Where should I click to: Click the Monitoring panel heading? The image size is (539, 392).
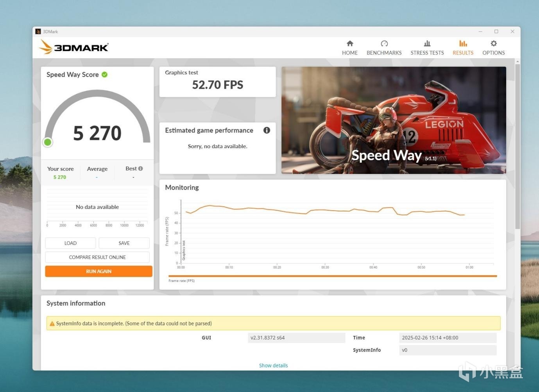click(182, 188)
